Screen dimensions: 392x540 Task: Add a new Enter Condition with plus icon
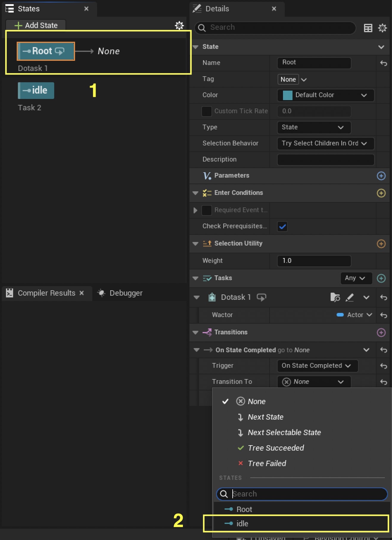(381, 193)
